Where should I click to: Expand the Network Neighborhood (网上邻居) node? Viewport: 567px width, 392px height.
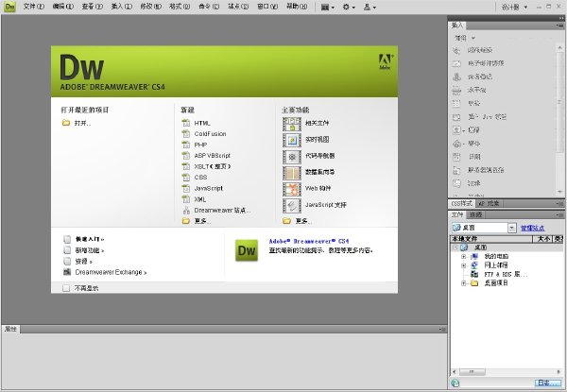(x=463, y=265)
